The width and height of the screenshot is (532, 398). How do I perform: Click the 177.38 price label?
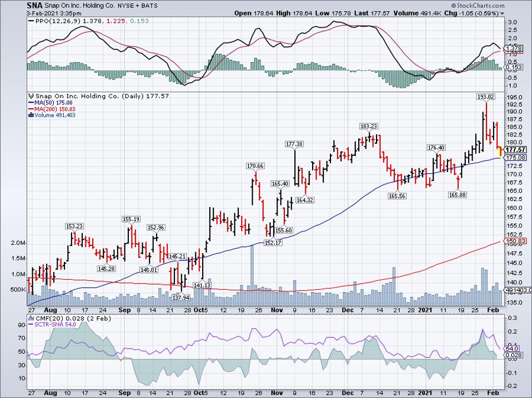(x=294, y=144)
